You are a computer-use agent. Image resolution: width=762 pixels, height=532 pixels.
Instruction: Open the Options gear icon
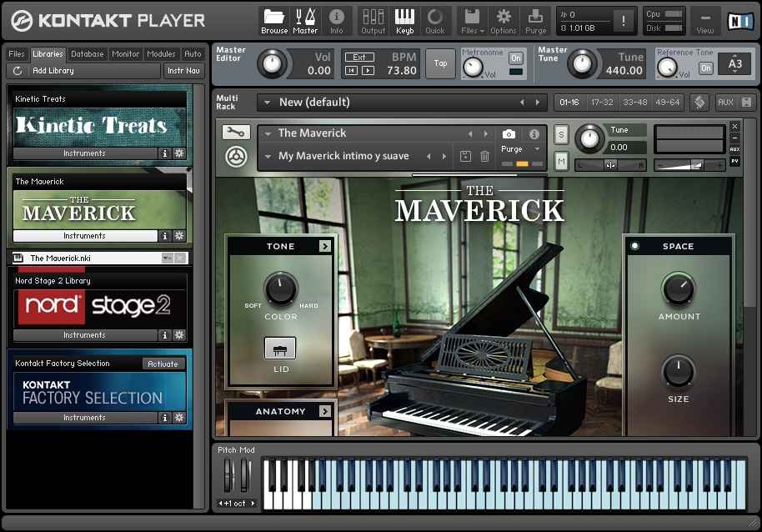click(x=504, y=22)
